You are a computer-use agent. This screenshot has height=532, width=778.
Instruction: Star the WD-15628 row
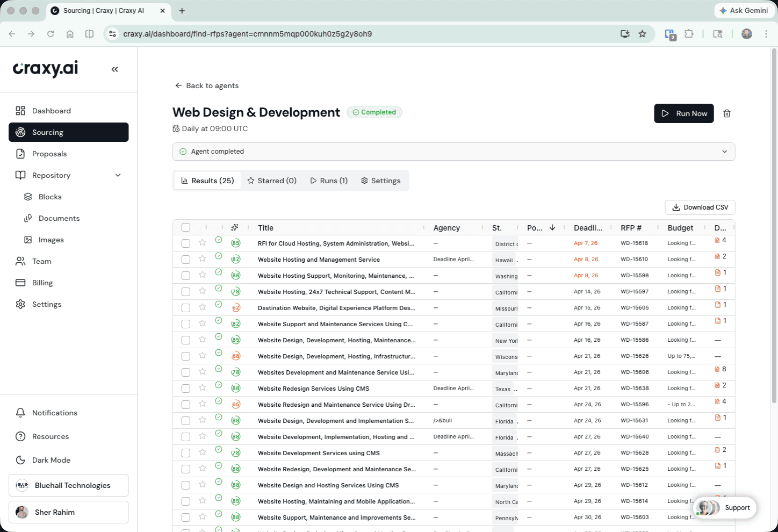203,452
